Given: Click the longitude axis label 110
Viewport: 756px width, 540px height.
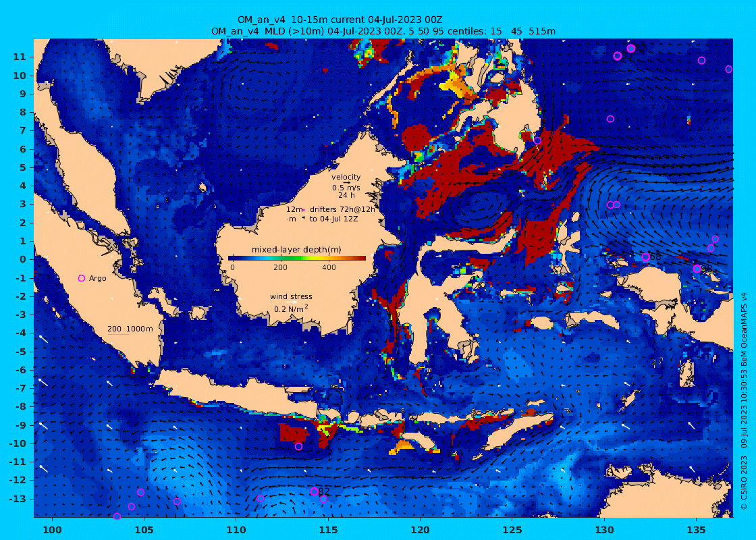Looking at the screenshot, I should tap(236, 530).
